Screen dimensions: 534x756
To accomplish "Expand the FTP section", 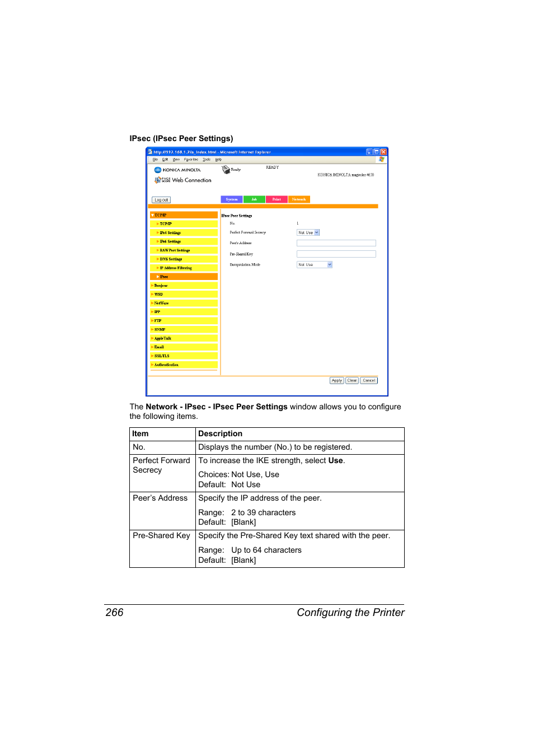I will pos(184,321).
